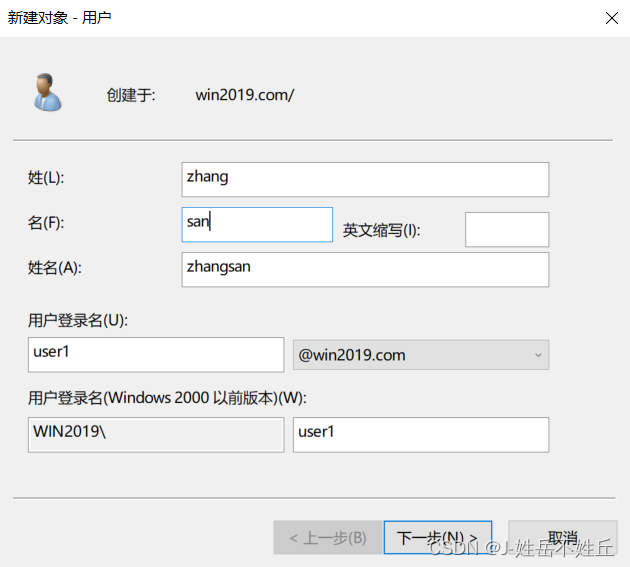Click the WIN2019\ domain prefix field

tap(156, 435)
